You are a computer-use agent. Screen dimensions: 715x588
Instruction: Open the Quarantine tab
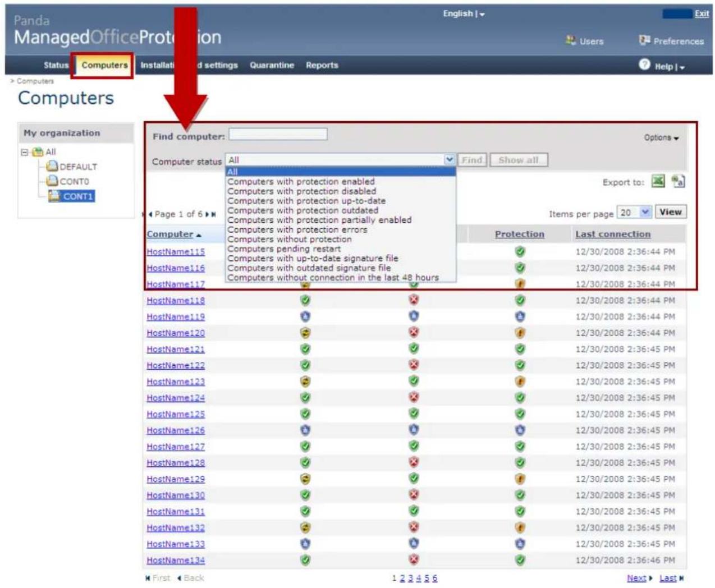pos(272,65)
